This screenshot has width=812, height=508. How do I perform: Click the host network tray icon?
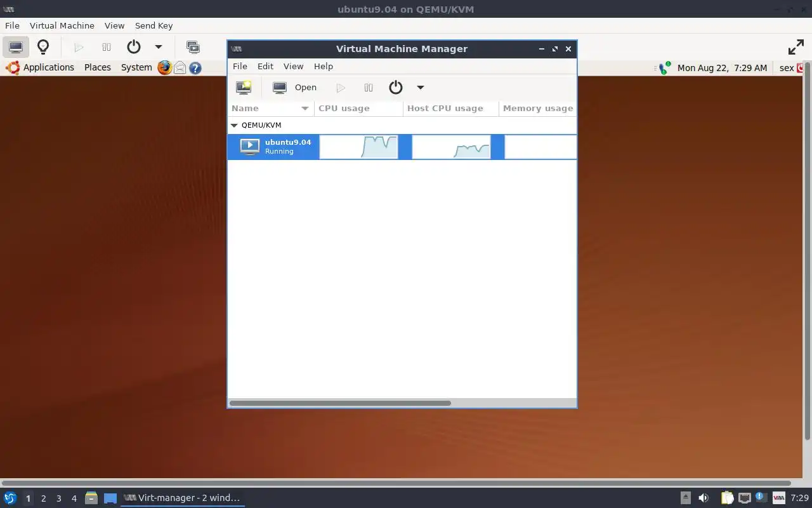click(x=745, y=498)
